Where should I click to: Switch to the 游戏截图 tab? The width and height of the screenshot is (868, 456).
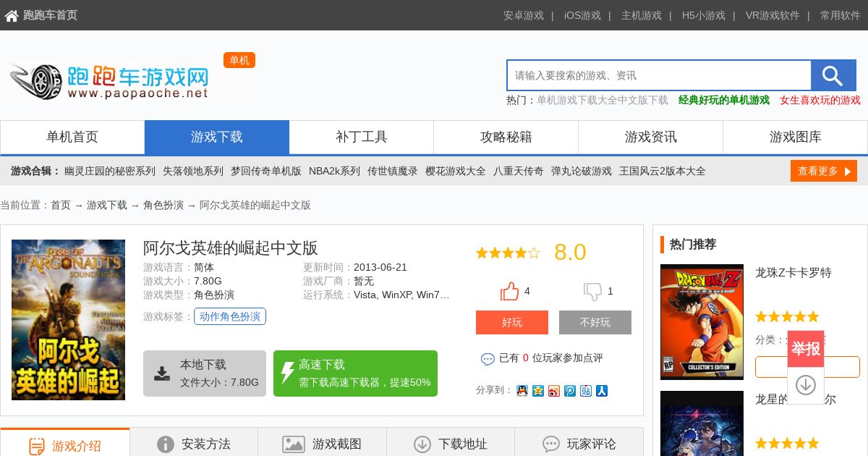coord(323,442)
